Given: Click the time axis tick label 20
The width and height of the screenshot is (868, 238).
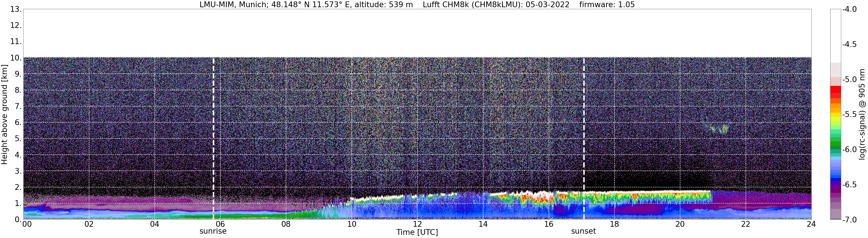Looking at the screenshot, I should 680,224.
